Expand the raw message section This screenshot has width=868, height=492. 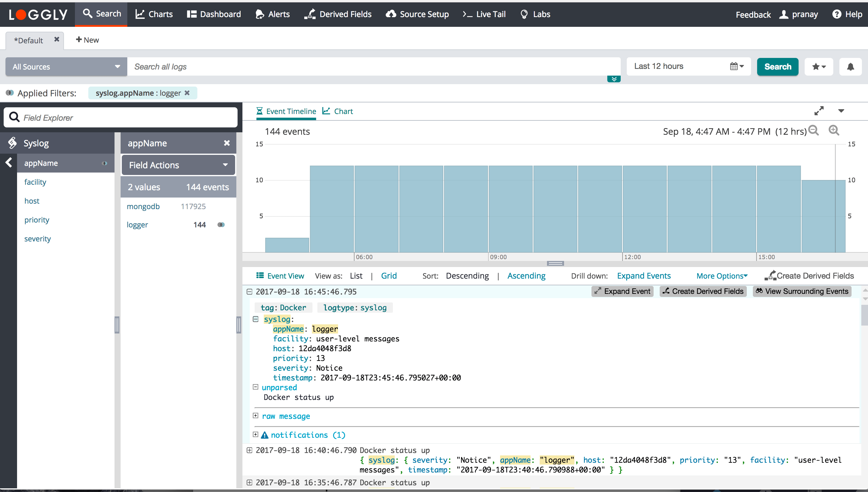click(256, 415)
